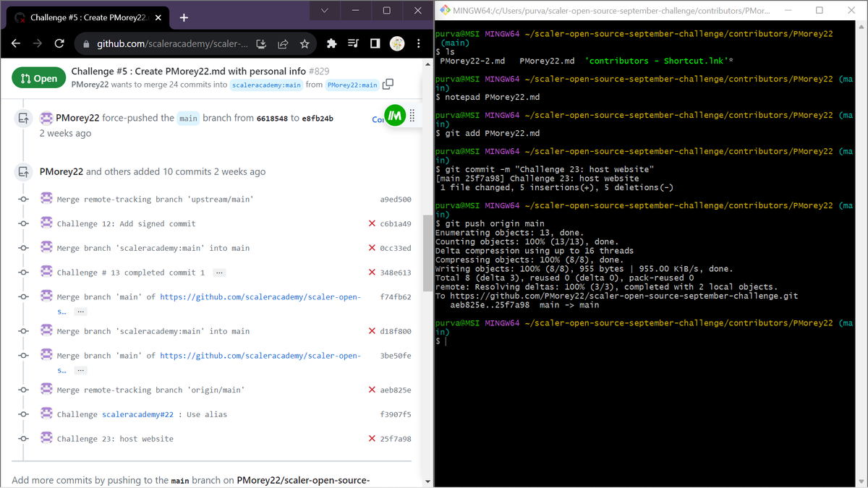Image resolution: width=868 pixels, height=488 pixels.
Task: Click the drag handle dots beside the M icon
Action: tap(412, 116)
